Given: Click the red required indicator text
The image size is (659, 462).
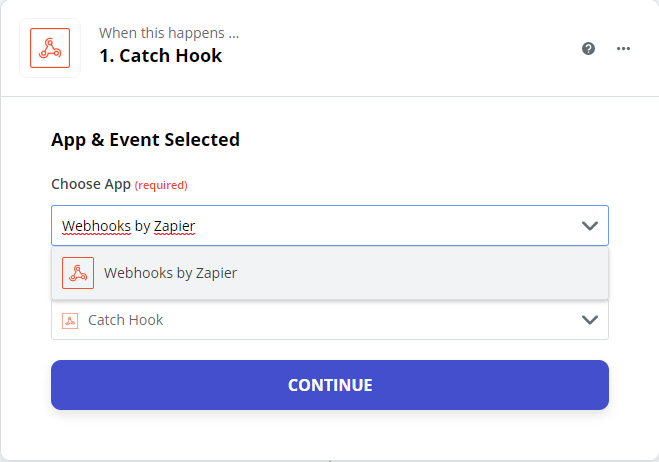Looking at the screenshot, I should (161, 185).
